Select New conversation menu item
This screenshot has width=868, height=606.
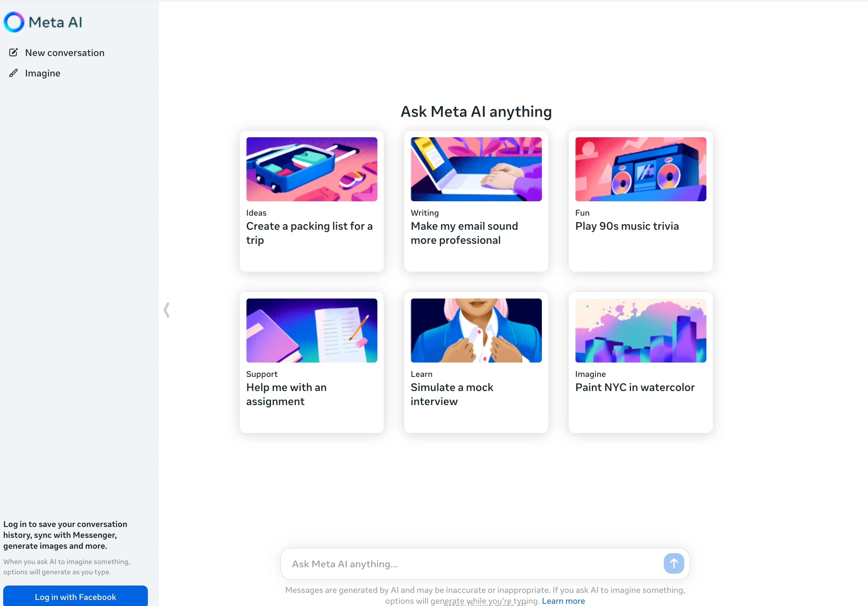(x=64, y=52)
